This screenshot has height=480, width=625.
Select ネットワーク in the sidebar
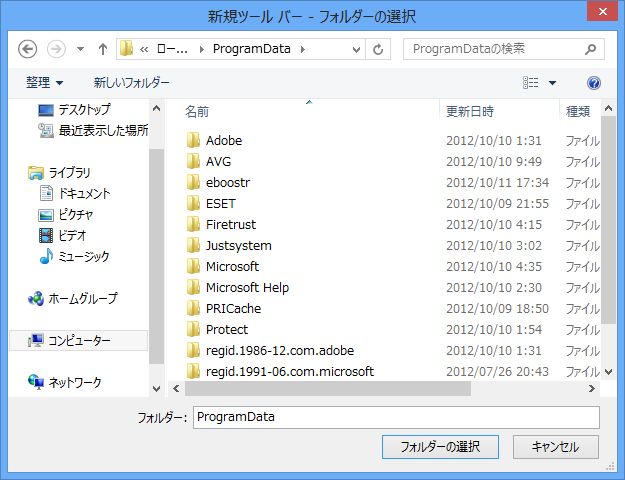point(75,382)
